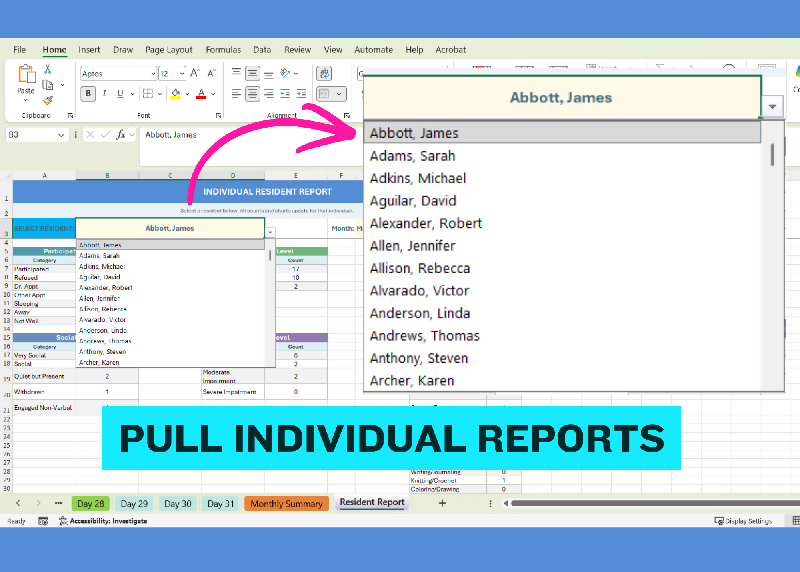Toggle Center horizontal alignment button

point(253,94)
